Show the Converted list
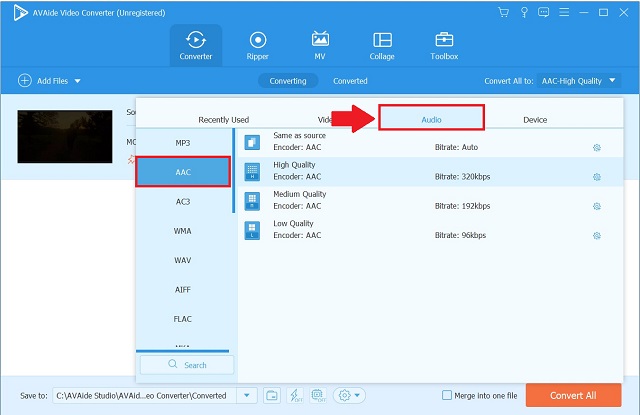This screenshot has width=640, height=415. pos(350,81)
